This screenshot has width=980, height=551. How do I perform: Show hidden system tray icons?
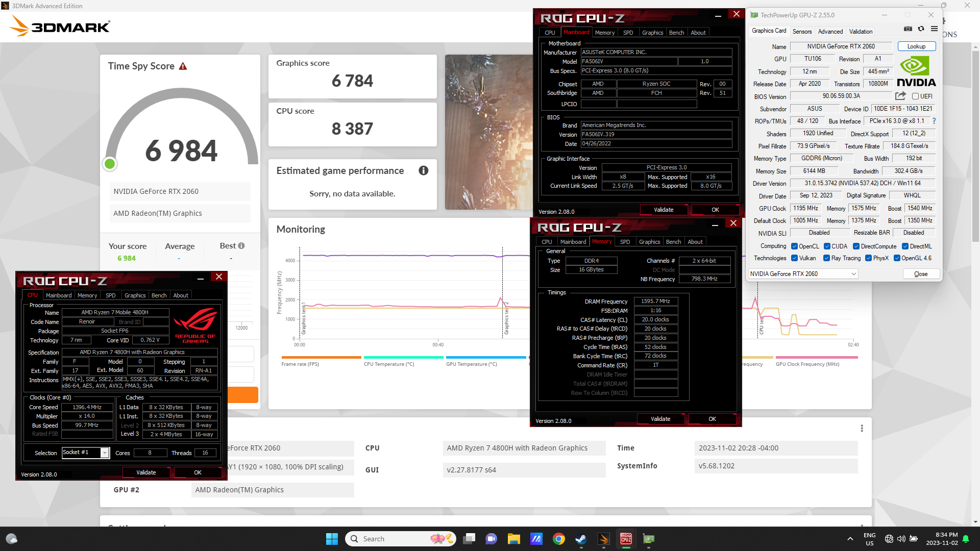click(850, 539)
